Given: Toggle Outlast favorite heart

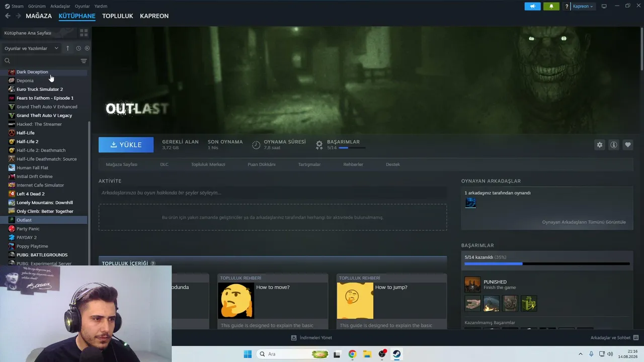Looking at the screenshot, I should [628, 145].
